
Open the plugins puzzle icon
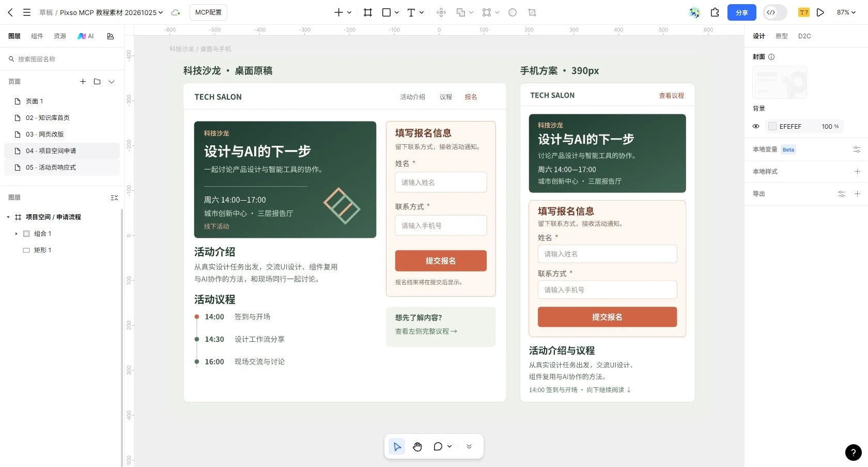[715, 12]
